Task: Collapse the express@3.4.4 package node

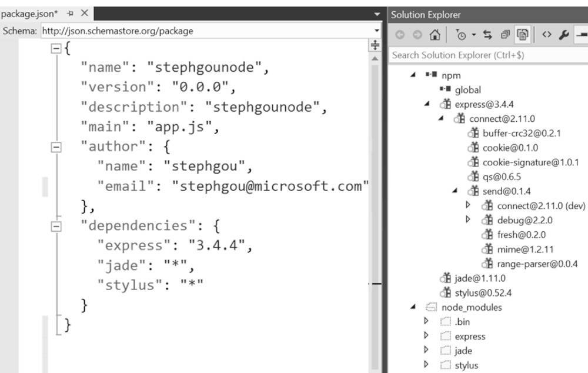Action: point(427,104)
